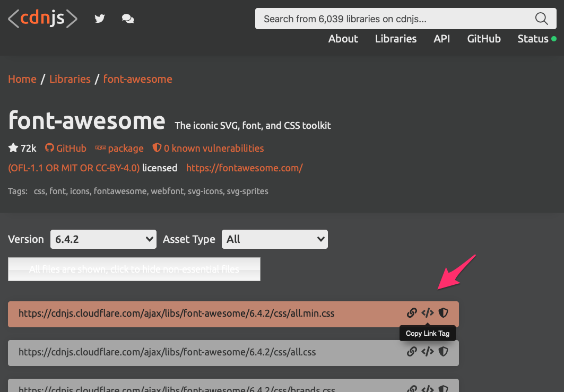Viewport: 564px width, 392px height.
Task: Toggle hiding of non-essential files
Action: click(134, 269)
